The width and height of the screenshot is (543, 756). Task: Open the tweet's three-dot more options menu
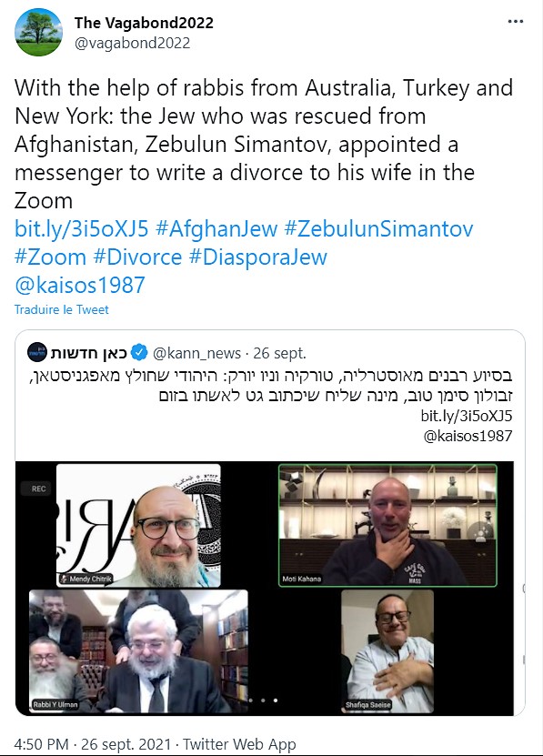click(x=515, y=22)
